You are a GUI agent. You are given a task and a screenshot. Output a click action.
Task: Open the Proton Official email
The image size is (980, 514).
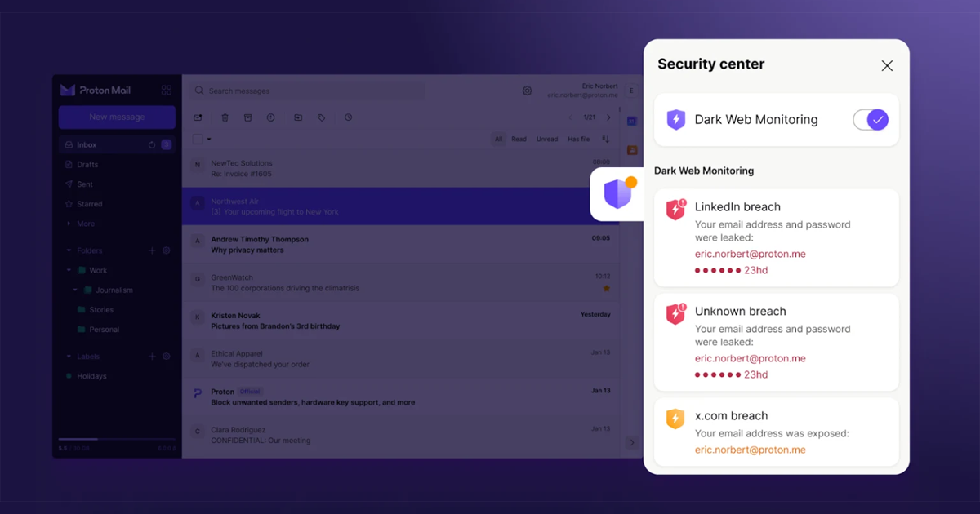coord(400,397)
